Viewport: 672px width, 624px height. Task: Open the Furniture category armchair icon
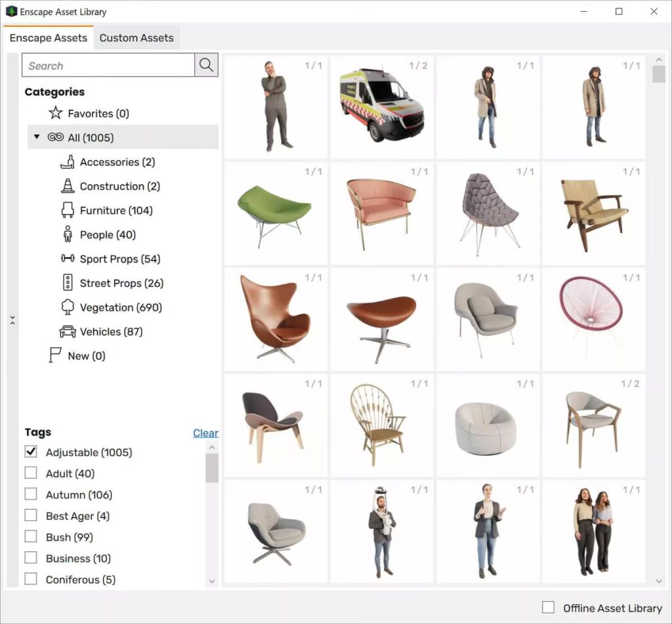[x=68, y=211]
